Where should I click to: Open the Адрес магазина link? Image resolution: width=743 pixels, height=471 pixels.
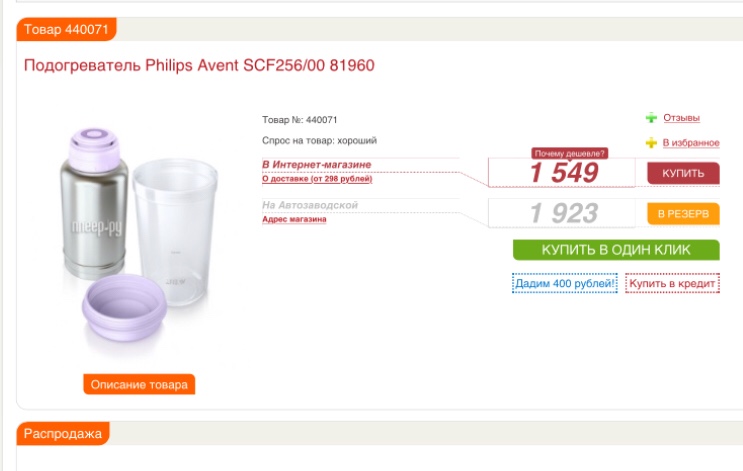[x=294, y=219]
